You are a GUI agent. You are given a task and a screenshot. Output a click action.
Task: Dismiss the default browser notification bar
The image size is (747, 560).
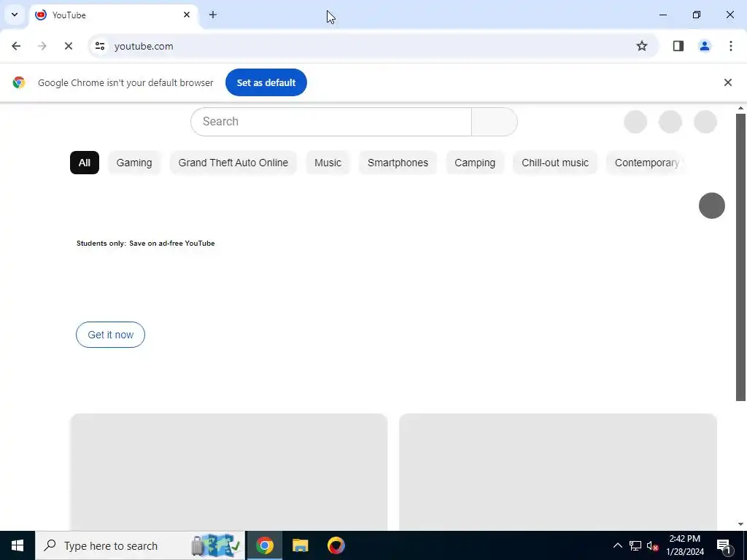[727, 82]
